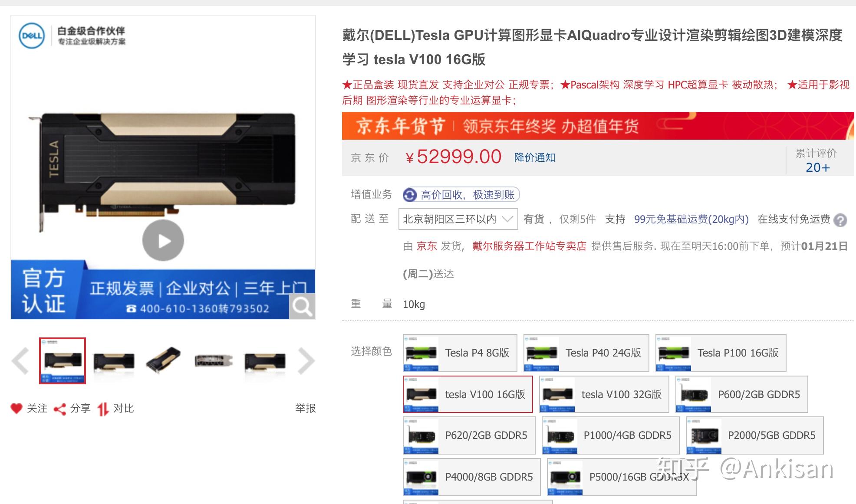Click the magnifier zoom icon on product image

302,306
